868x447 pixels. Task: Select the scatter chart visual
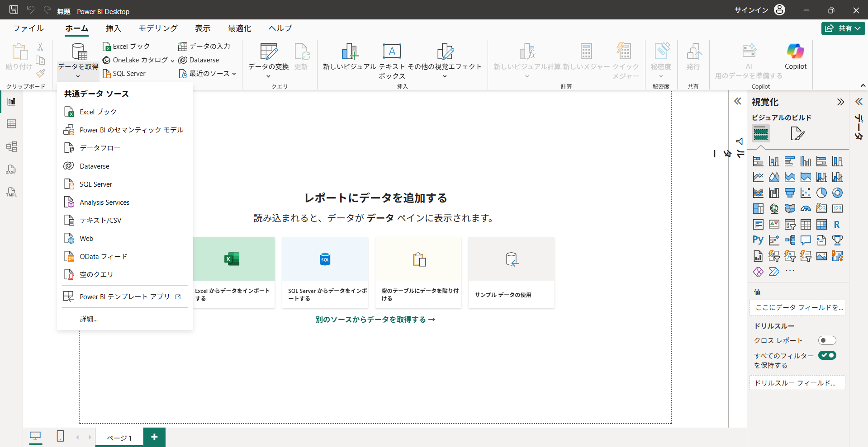[x=806, y=193]
